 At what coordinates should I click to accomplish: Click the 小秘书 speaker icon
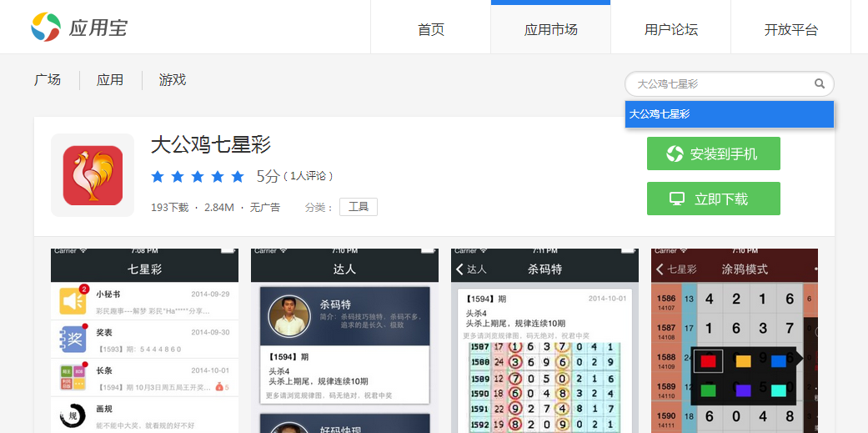tap(73, 300)
